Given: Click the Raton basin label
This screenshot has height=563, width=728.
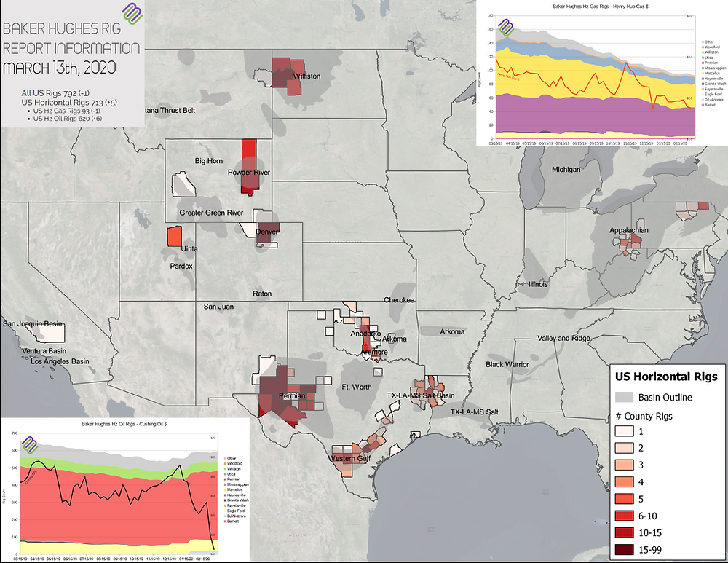Looking at the screenshot, I should tap(262, 294).
